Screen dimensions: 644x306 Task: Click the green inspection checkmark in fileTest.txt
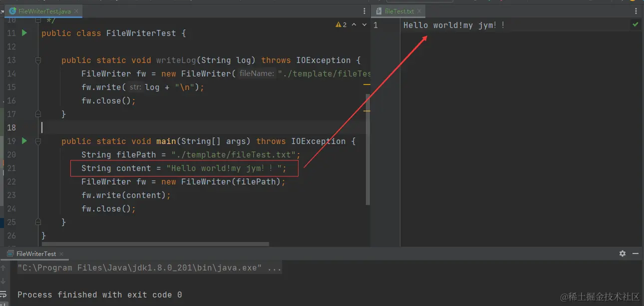pos(635,24)
